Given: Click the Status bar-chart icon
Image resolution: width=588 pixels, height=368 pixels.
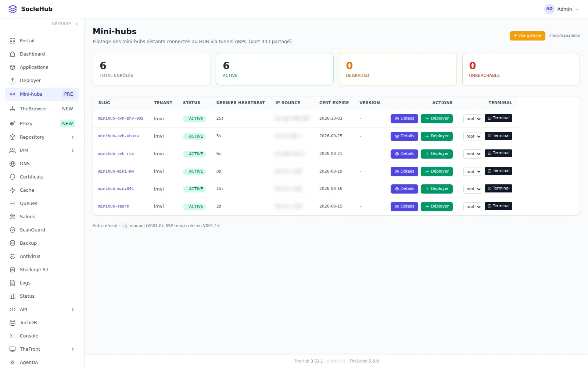Looking at the screenshot, I should pos(12,296).
